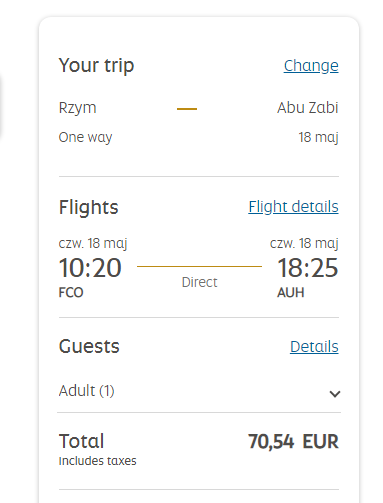The height and width of the screenshot is (503, 383).
Task: Click the Rzym origin city
Action: pos(77,108)
